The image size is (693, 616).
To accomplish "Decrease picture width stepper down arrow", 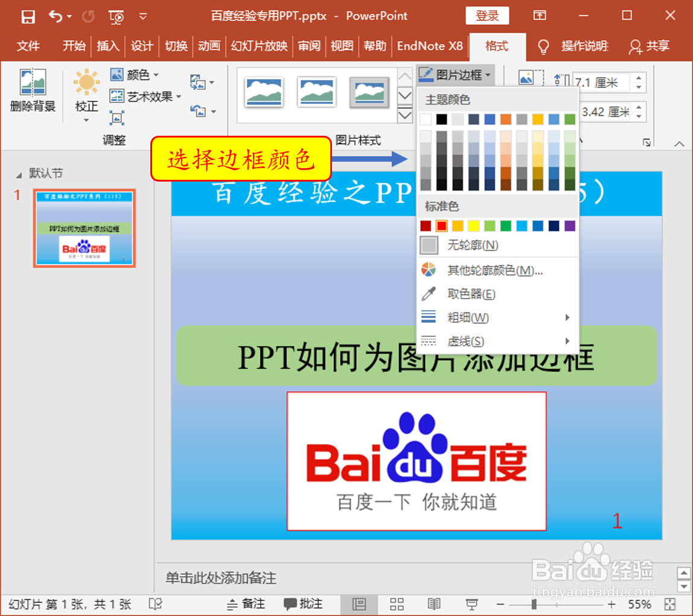I will pyautogui.click(x=639, y=116).
